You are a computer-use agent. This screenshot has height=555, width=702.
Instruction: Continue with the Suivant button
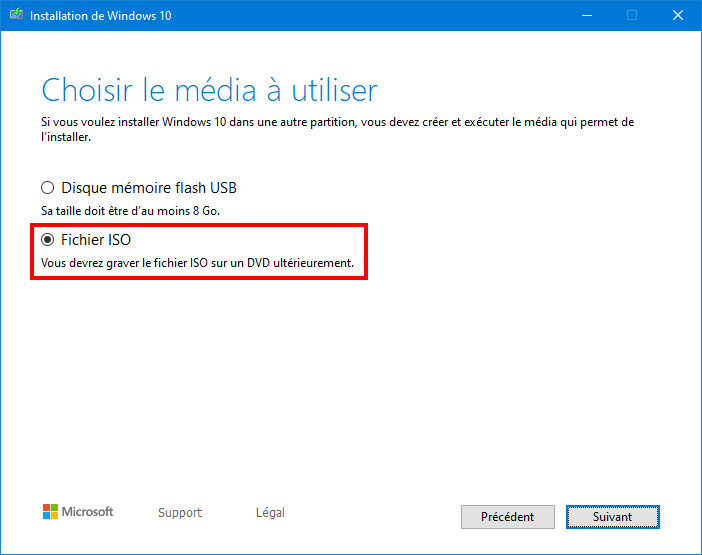(x=612, y=517)
